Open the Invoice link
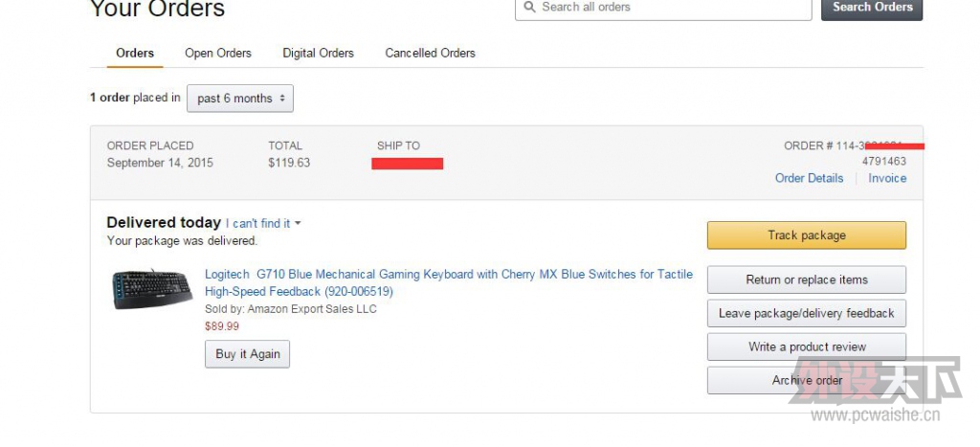980x447 pixels. pos(887,178)
